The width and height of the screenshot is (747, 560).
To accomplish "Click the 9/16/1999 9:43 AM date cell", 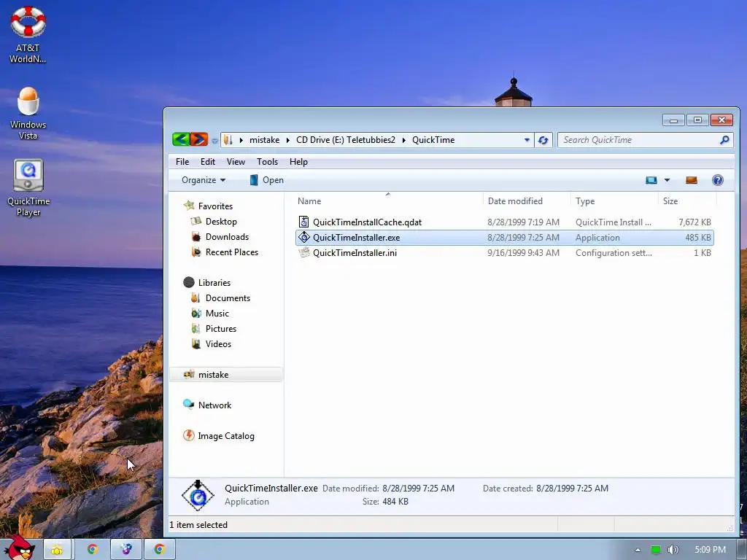I will tap(523, 253).
